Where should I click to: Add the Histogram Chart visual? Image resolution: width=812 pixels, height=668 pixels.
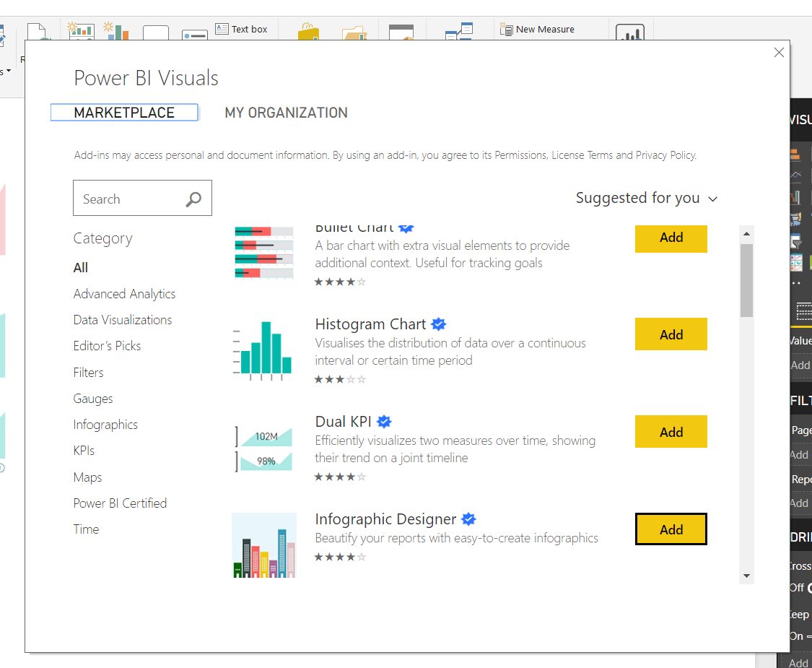[x=671, y=334]
